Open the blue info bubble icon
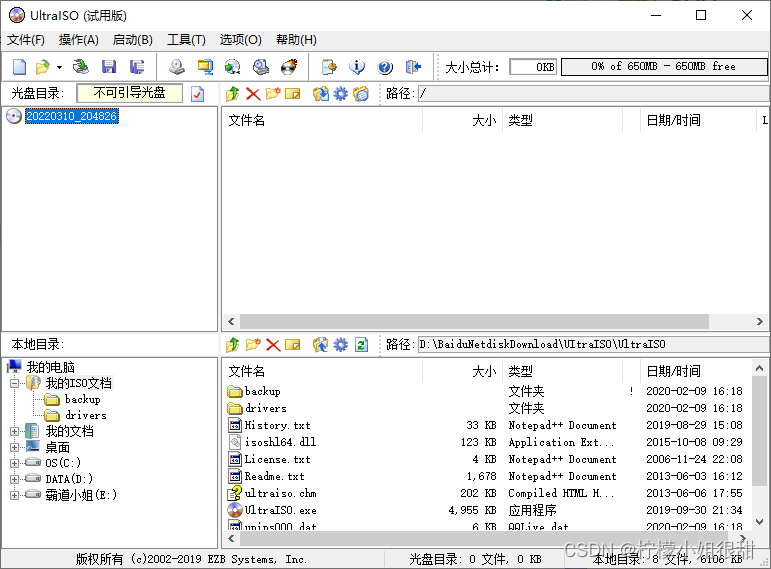 (357, 67)
